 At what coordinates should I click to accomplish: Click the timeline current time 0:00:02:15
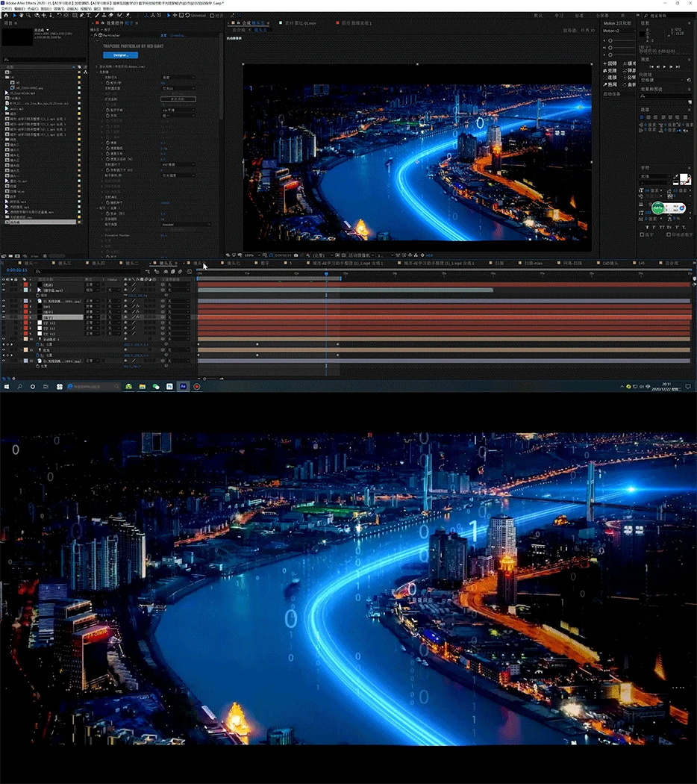coord(16,270)
